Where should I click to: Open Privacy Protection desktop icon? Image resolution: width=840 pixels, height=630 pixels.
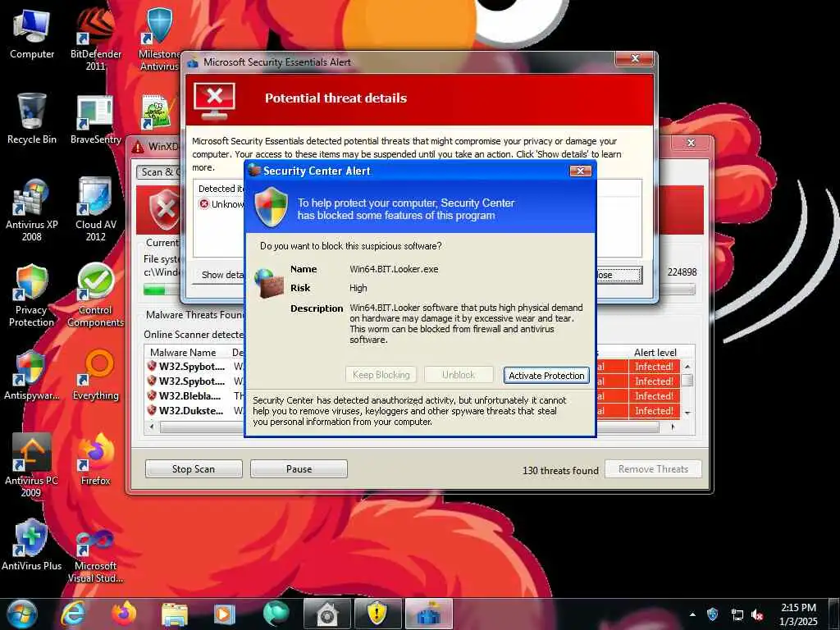32,295
